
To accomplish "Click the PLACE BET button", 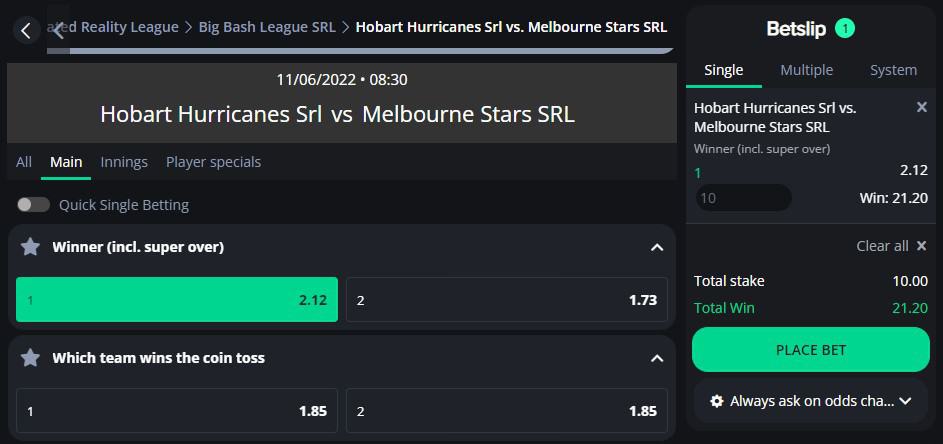I will click(x=811, y=350).
